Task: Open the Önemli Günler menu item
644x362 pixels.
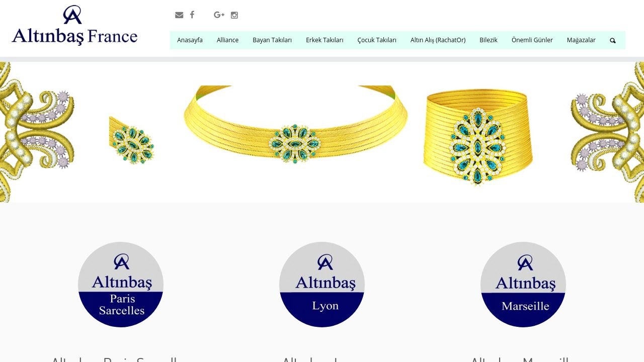Action: click(x=532, y=40)
